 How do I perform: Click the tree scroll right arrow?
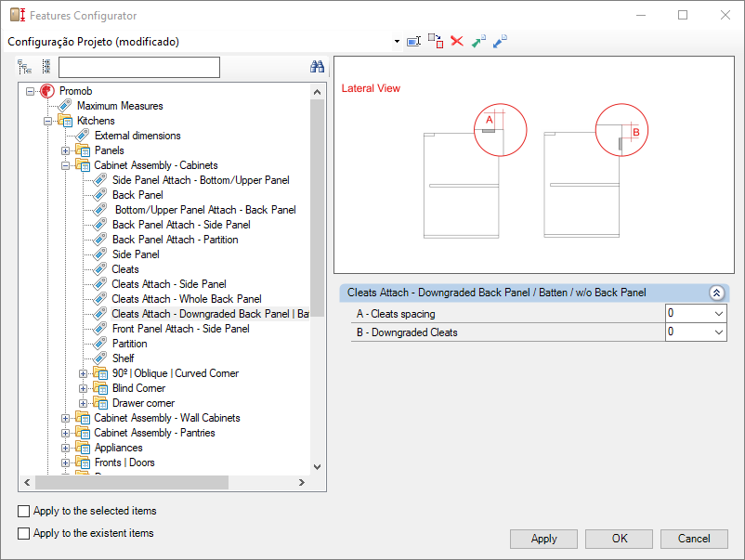point(302,483)
